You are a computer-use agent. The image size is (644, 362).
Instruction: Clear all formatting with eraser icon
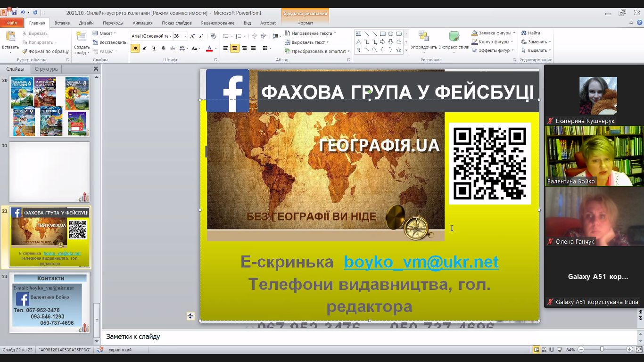(213, 36)
